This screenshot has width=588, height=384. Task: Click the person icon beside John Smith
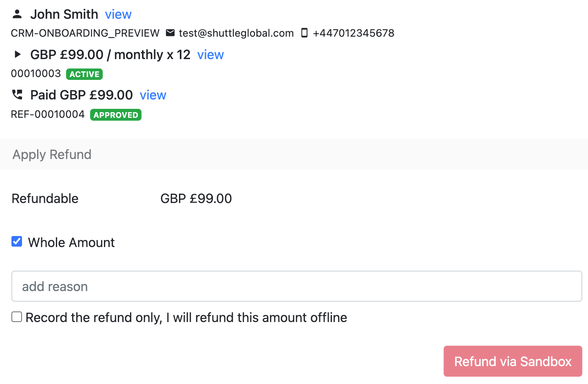coord(16,13)
